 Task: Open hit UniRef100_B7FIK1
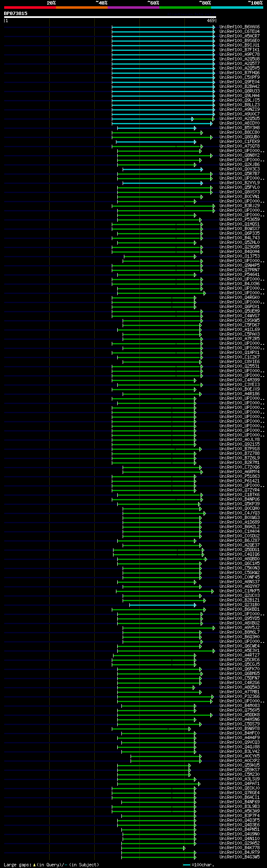coord(239,50)
